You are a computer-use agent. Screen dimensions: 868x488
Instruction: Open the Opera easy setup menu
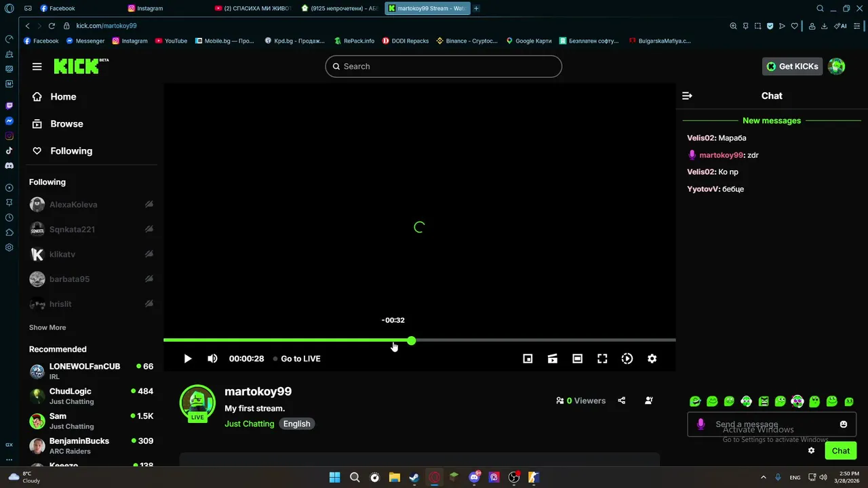click(x=858, y=26)
